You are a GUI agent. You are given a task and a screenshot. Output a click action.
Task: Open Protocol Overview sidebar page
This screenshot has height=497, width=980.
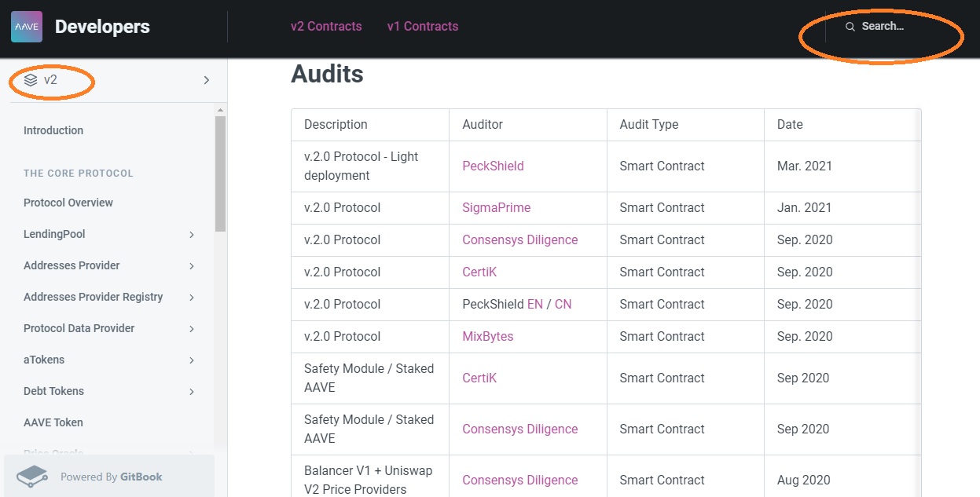[x=68, y=203]
